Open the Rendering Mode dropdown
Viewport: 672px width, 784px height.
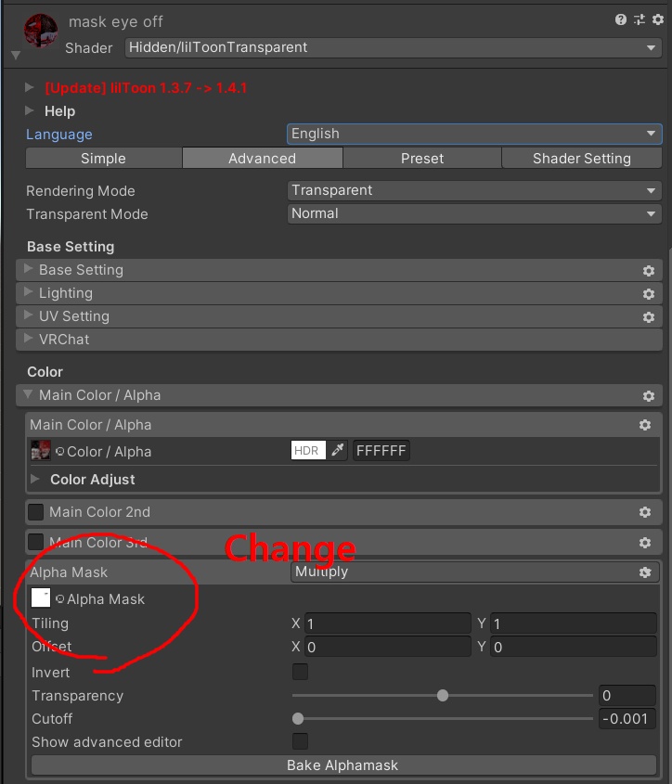pos(474,190)
